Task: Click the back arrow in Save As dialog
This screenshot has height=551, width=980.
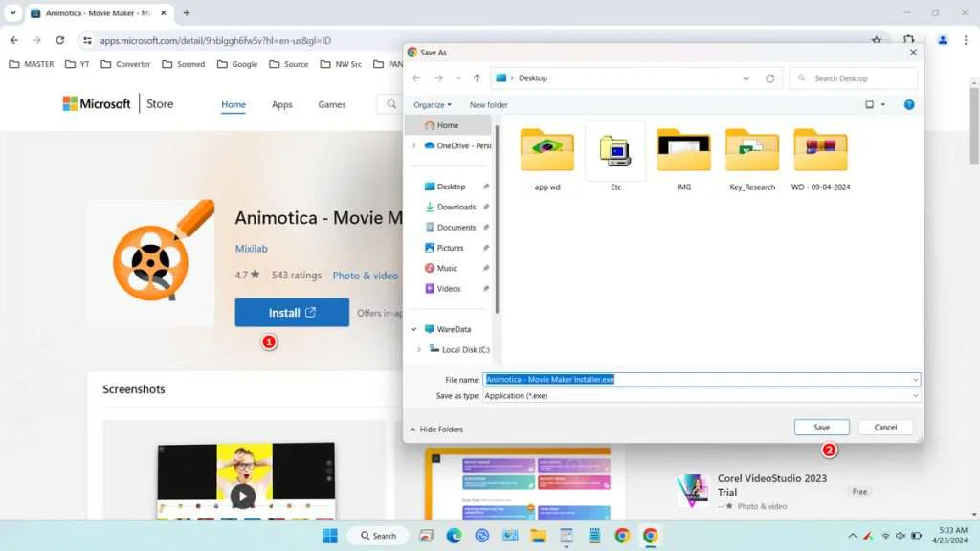Action: [x=415, y=77]
